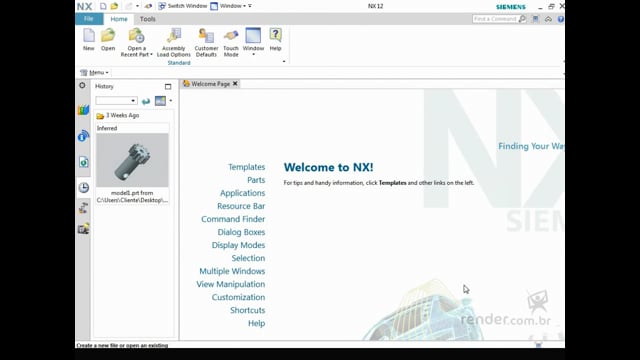Viewport: 640px width, 360px height.
Task: Open the Templates link
Action: [247, 167]
